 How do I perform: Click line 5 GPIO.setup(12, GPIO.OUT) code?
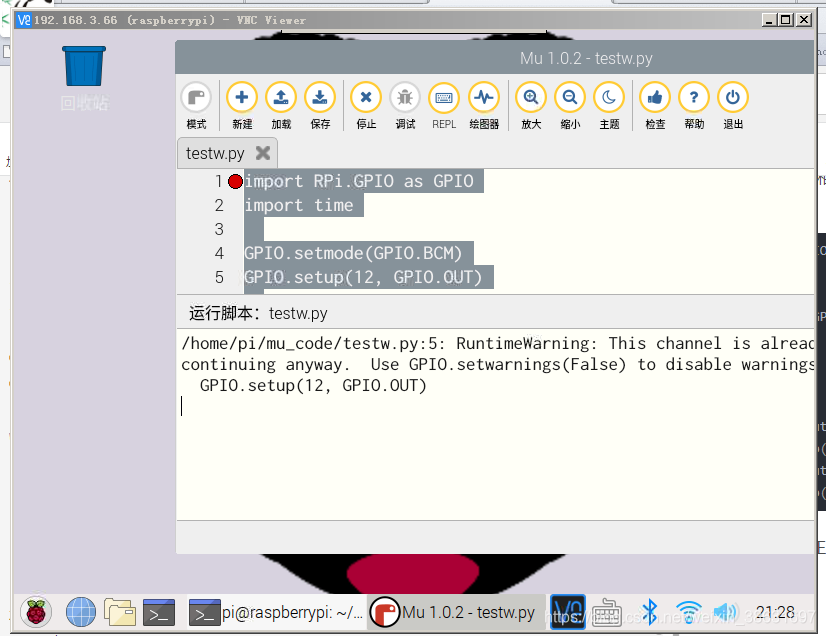point(363,277)
